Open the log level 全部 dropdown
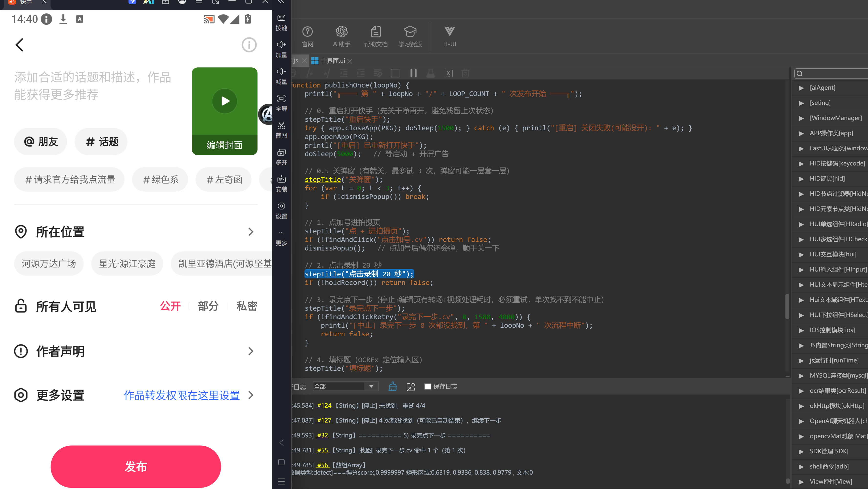Viewport: 868px width, 489px height. coord(345,386)
